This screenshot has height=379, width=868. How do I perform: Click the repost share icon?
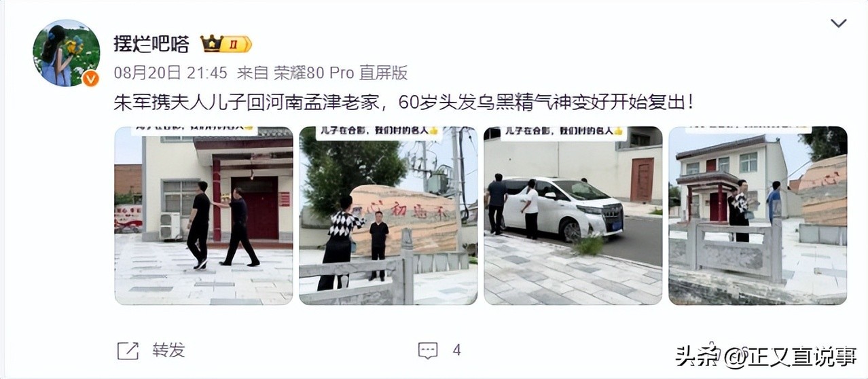(128, 350)
